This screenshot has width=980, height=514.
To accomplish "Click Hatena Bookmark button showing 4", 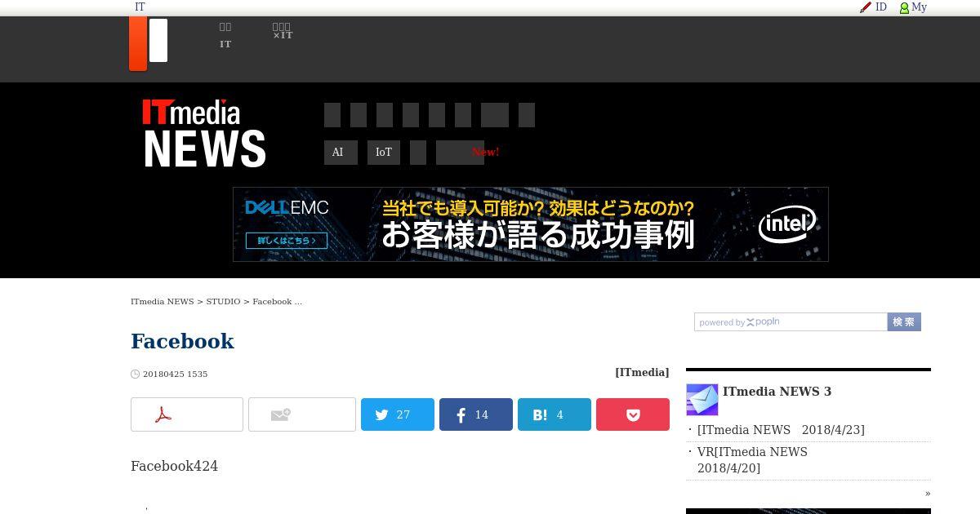I will pos(555,414).
